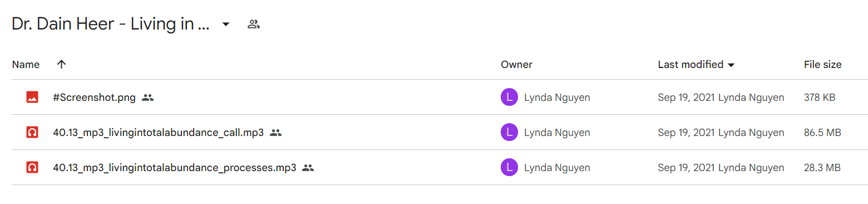Open the Last modified sort dropdown
Image resolution: width=868 pixels, height=204 pixels.
pyautogui.click(x=731, y=65)
